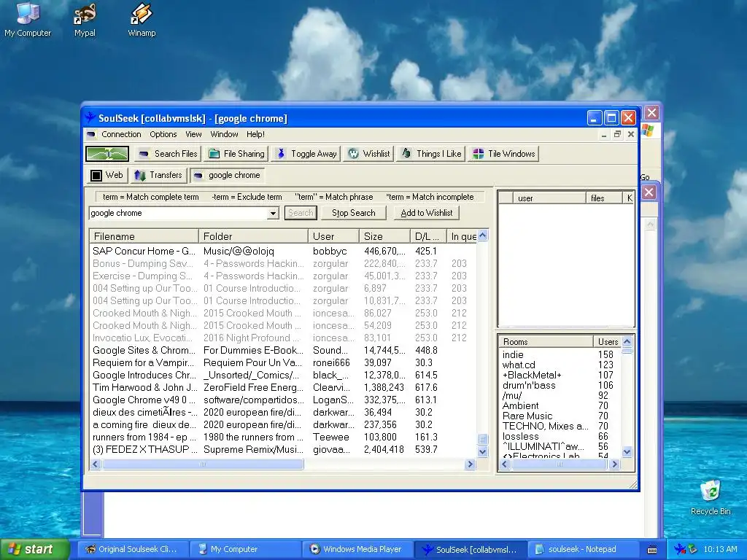Click the rooms list scroll up arrow
The image size is (747, 560).
point(627,341)
